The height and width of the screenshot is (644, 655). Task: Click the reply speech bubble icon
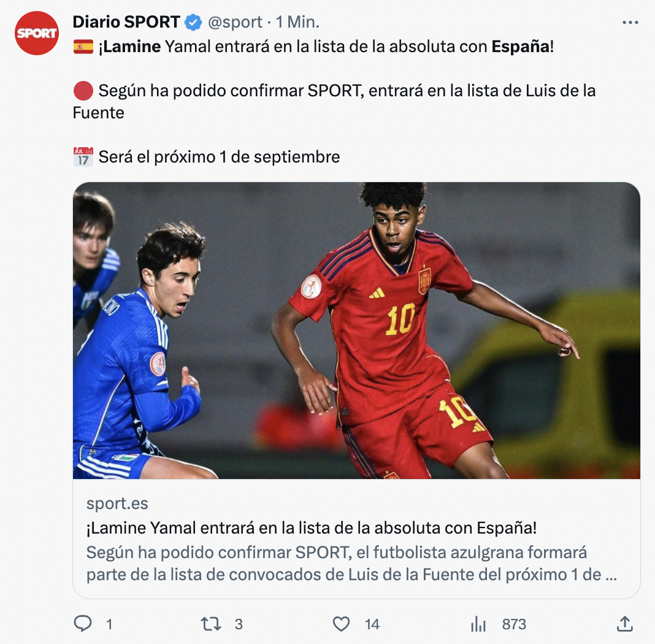click(x=83, y=624)
